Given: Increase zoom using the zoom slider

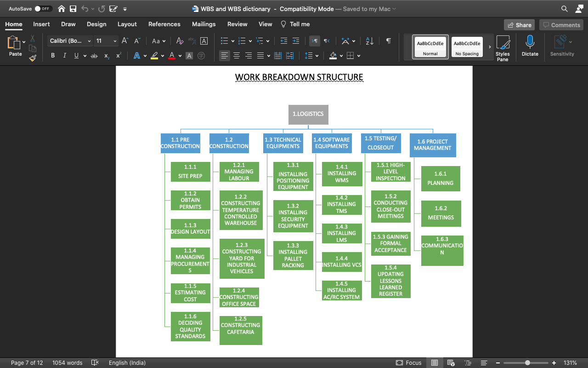Looking at the screenshot, I should (x=553, y=362).
